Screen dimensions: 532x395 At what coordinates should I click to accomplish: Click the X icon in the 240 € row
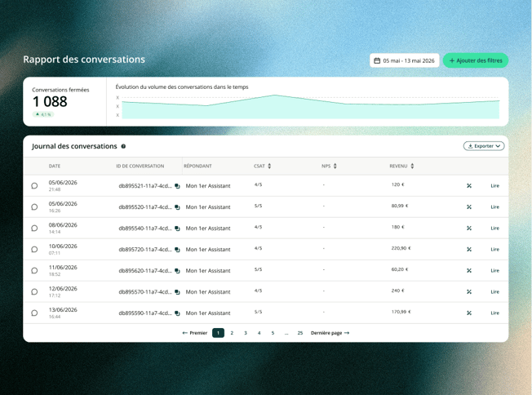[469, 292]
